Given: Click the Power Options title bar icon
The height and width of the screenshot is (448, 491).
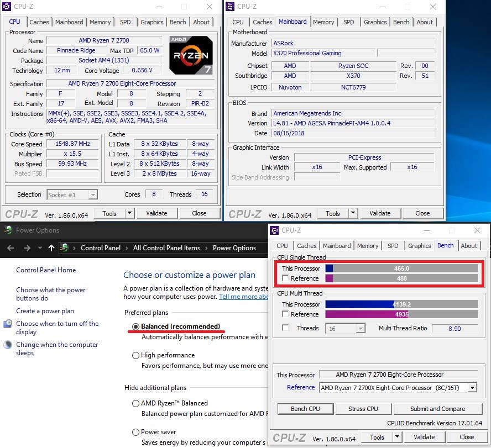Looking at the screenshot, I should 8,230.
